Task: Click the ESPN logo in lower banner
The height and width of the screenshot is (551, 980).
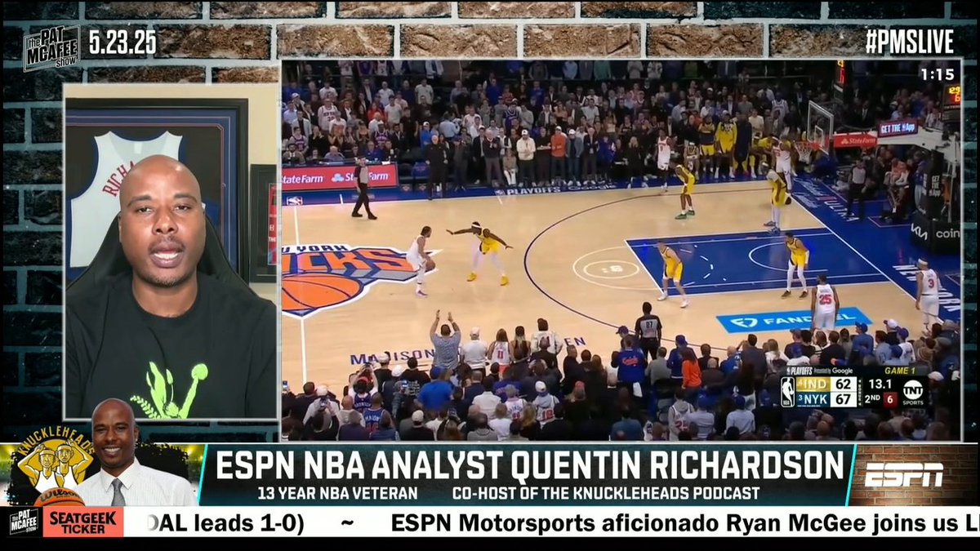Action: click(903, 475)
